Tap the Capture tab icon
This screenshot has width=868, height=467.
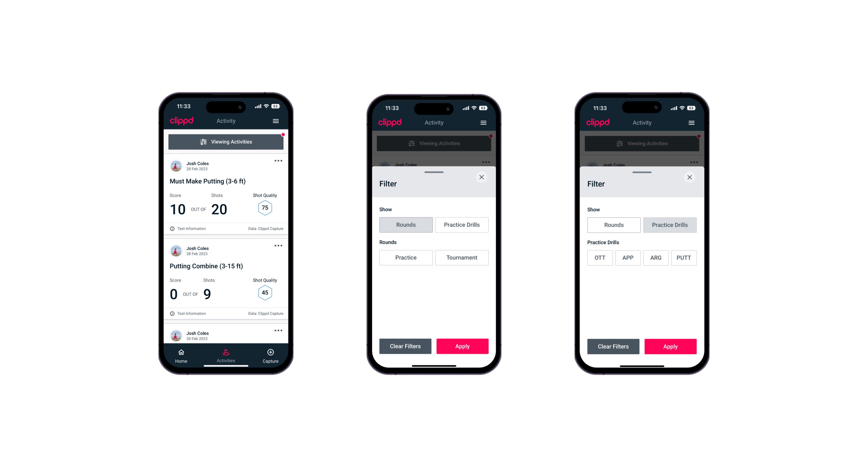pos(272,352)
